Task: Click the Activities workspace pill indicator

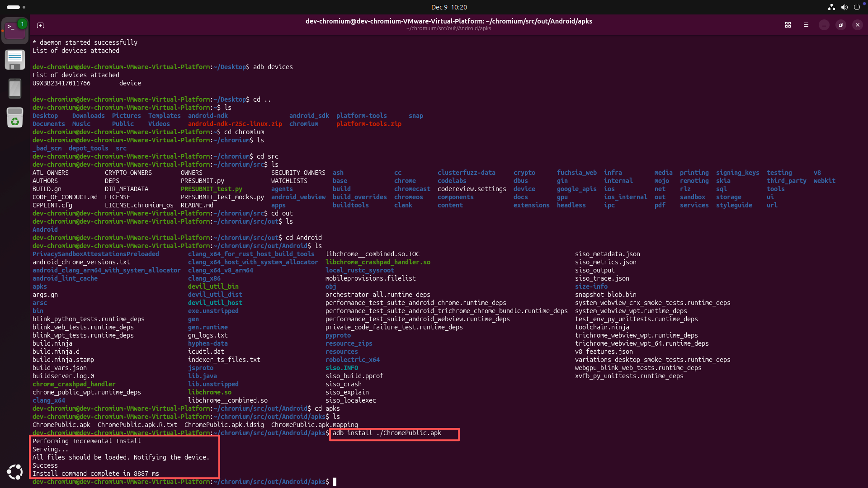Action: coord(14,7)
